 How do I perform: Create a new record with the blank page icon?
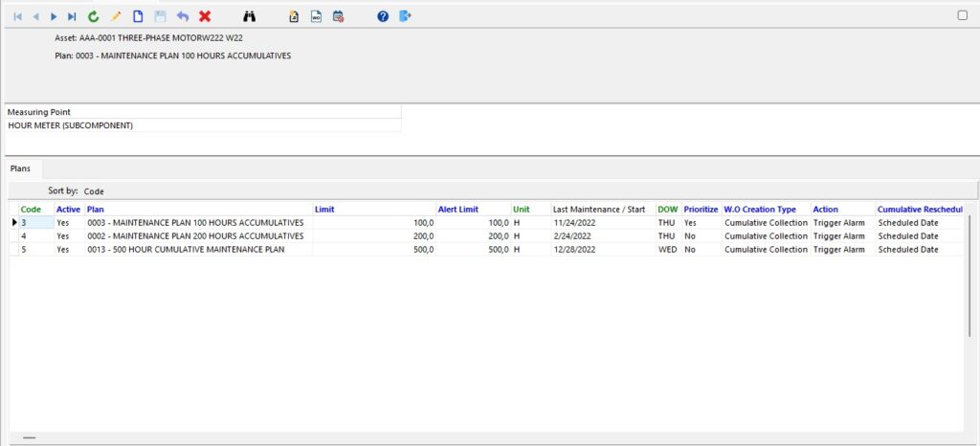coord(138,17)
